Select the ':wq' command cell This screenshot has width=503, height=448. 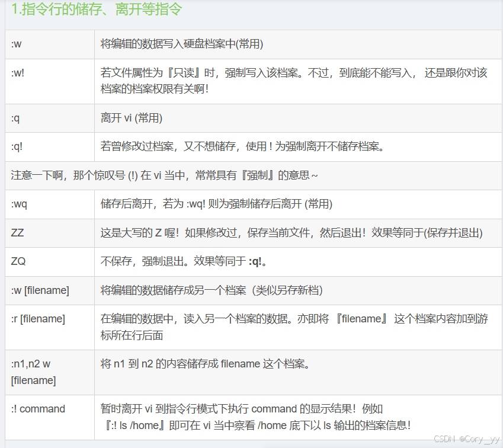(x=50, y=204)
